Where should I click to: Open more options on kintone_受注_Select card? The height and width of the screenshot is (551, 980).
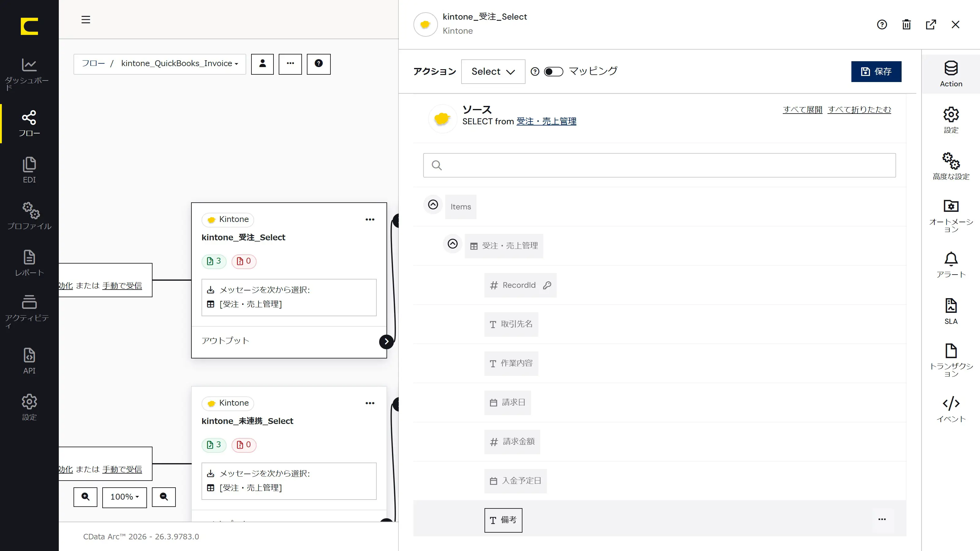370,219
